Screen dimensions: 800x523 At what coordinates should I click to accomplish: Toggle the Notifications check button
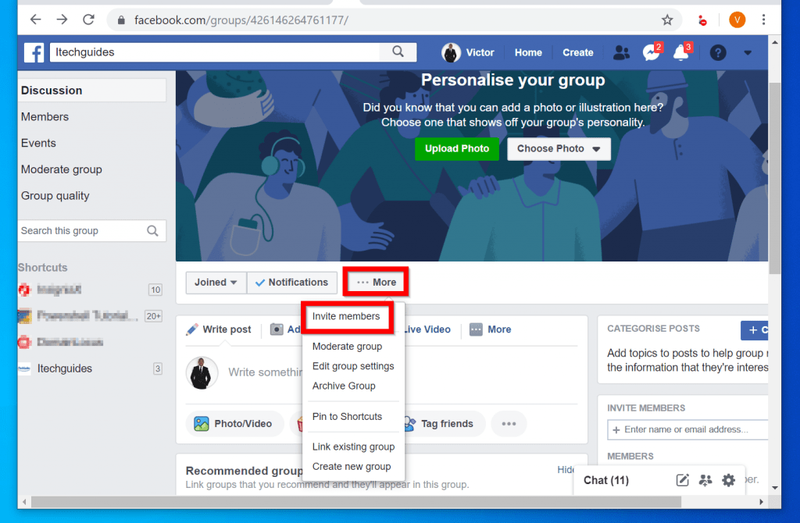[x=292, y=282]
